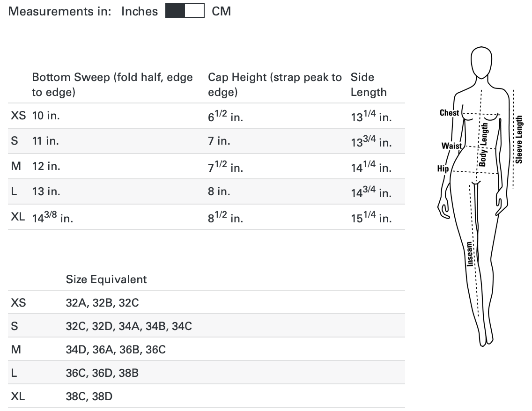Switch units via the CM label

click(x=221, y=11)
